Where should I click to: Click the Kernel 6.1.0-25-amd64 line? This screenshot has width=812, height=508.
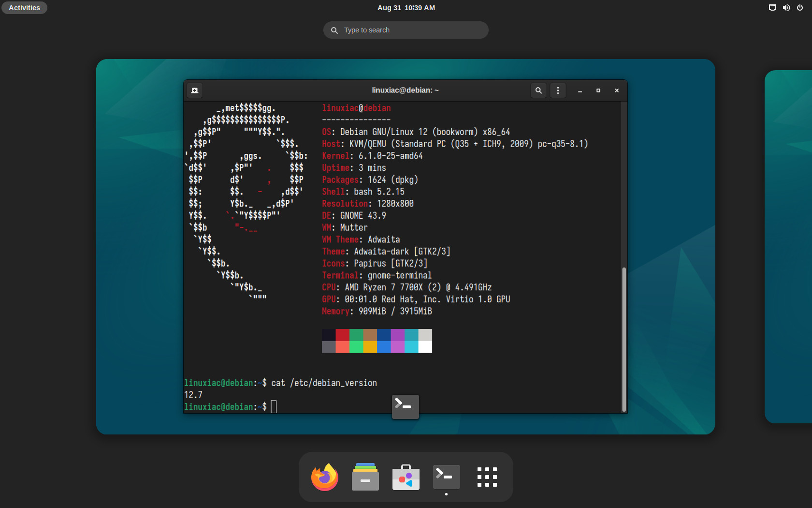coord(373,156)
